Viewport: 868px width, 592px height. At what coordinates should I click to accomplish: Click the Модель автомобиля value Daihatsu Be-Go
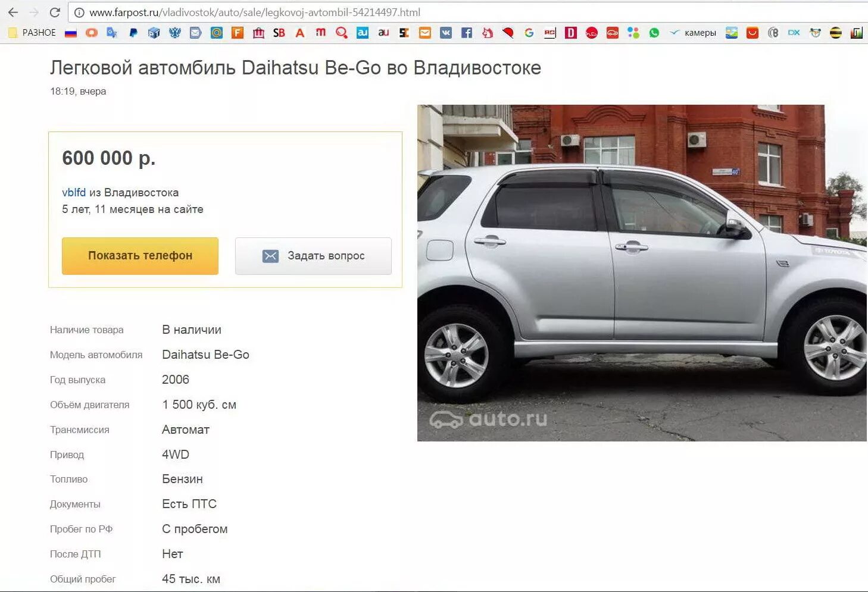point(205,355)
